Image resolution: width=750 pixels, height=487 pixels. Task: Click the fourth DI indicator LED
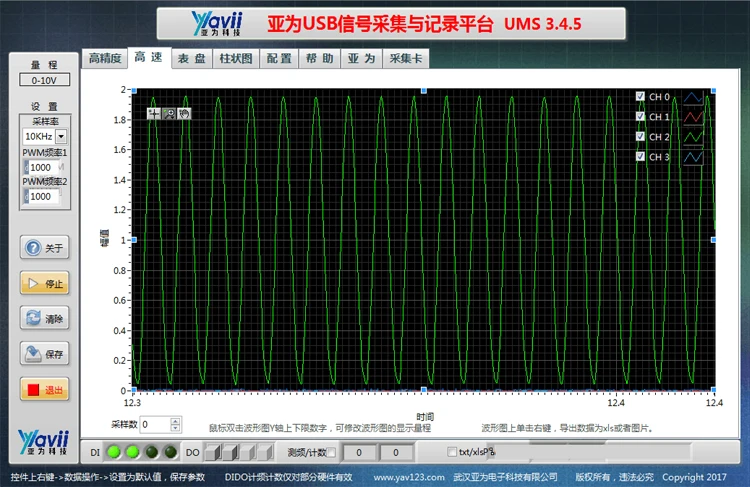click(x=170, y=452)
